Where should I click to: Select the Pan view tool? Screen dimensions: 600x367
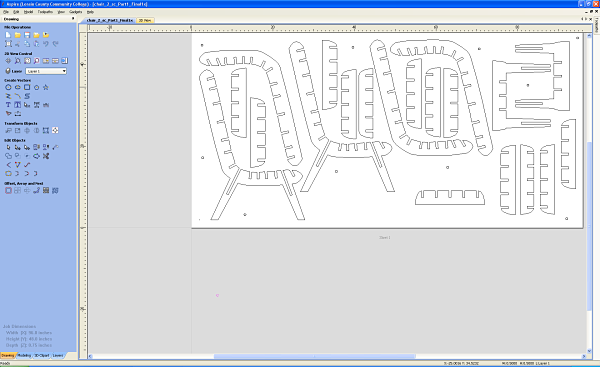click(x=8, y=60)
